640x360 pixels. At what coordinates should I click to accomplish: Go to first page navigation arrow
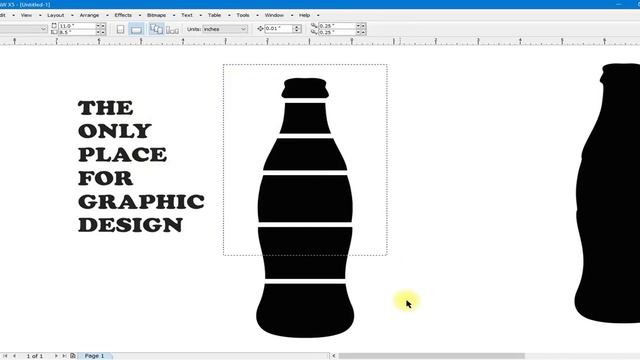5,356
